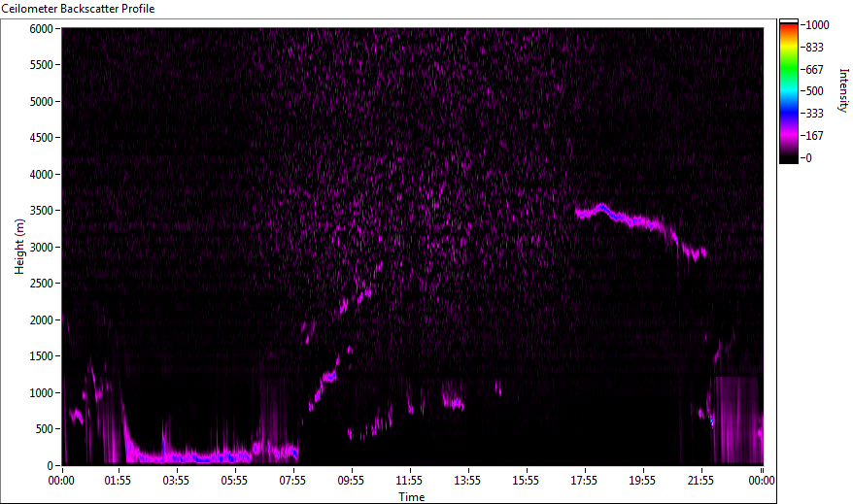Screen dimensions: 853x504
Task: Select the 333 intensity scale marker
Action: click(x=814, y=114)
